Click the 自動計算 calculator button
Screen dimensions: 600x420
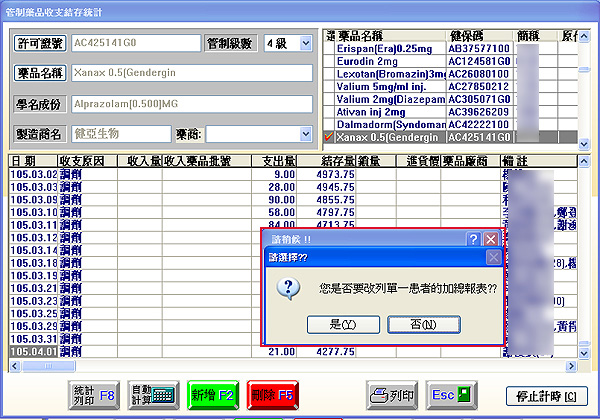coord(155,393)
